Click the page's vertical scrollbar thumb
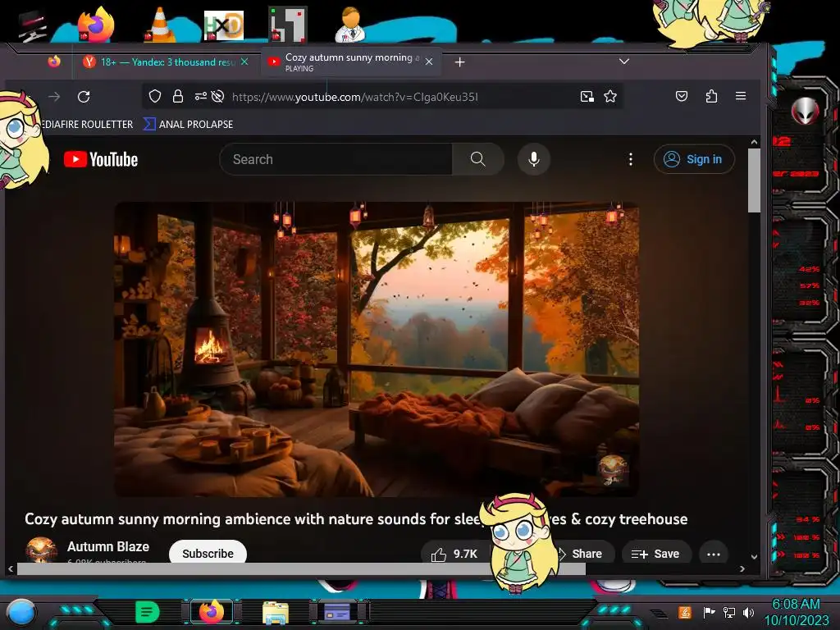 tap(755, 180)
